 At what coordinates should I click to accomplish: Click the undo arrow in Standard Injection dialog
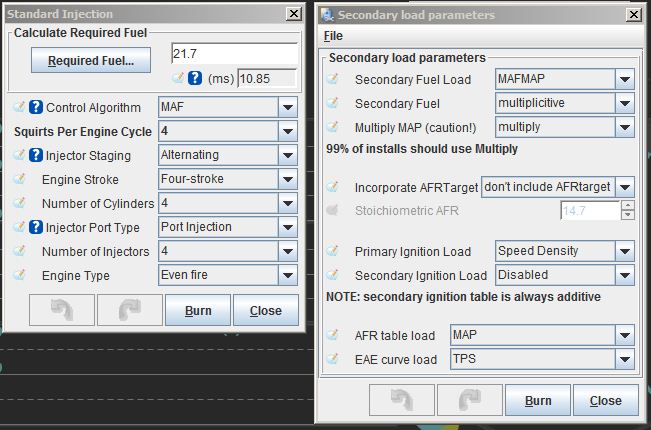(x=63, y=310)
